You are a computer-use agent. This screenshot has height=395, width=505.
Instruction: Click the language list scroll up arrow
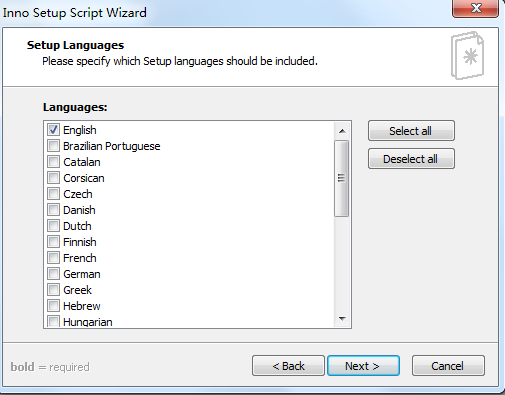click(x=342, y=131)
